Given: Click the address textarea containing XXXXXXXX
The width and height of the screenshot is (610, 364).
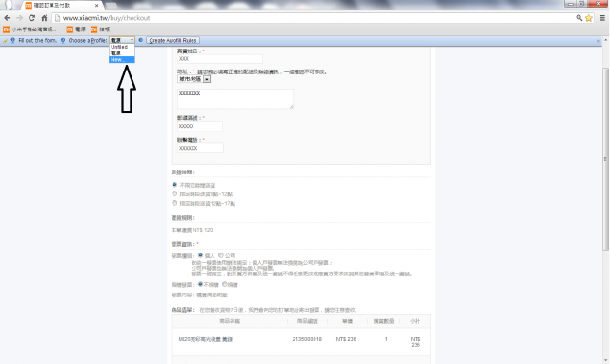Looking at the screenshot, I should point(235,99).
